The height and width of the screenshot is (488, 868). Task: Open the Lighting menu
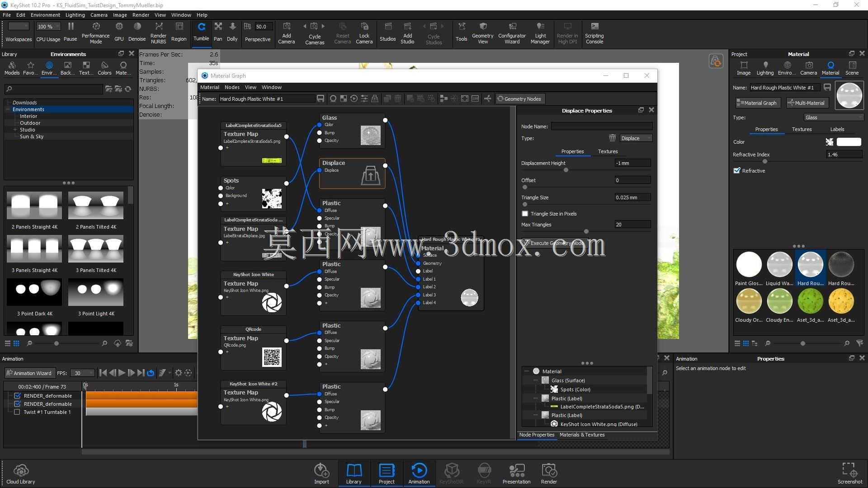[75, 15]
